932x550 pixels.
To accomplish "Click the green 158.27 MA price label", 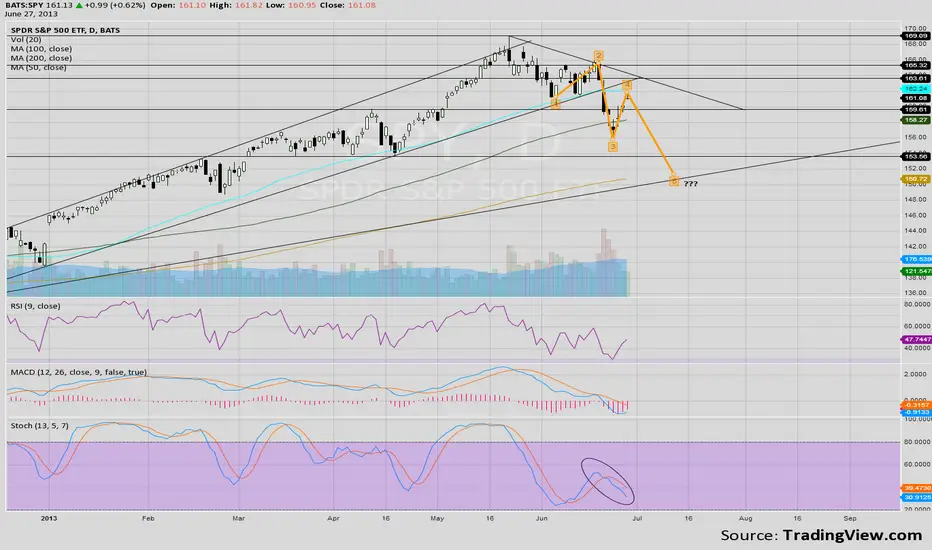I will tap(916, 120).
